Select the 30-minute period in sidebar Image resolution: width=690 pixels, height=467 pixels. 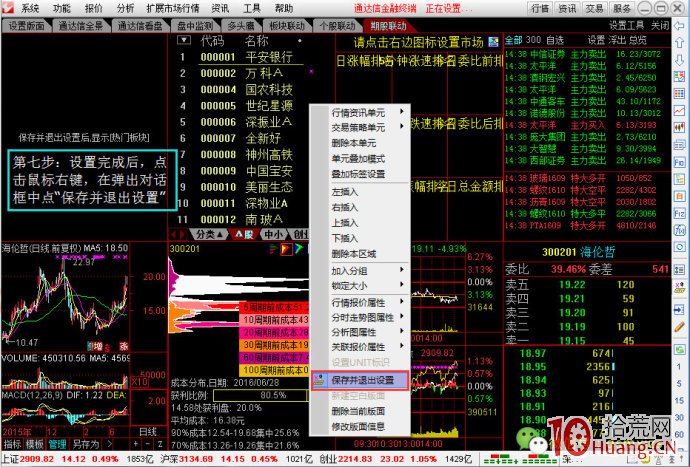pos(679,417)
